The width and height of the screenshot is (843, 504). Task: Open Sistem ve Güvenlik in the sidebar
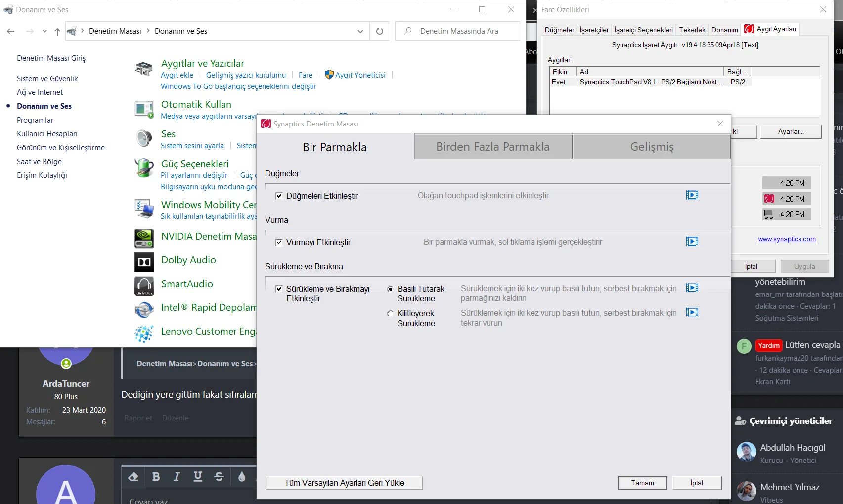click(47, 79)
